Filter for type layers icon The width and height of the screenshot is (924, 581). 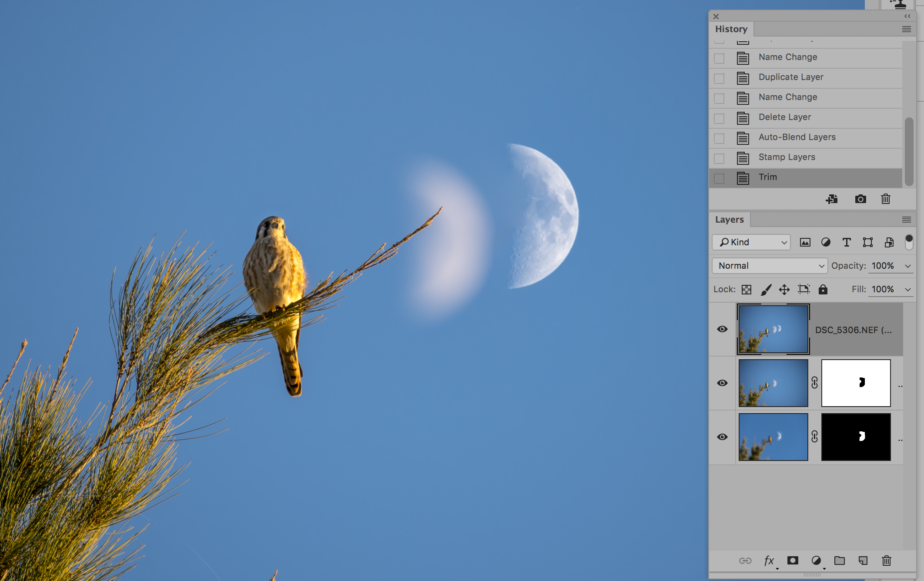pyautogui.click(x=847, y=242)
